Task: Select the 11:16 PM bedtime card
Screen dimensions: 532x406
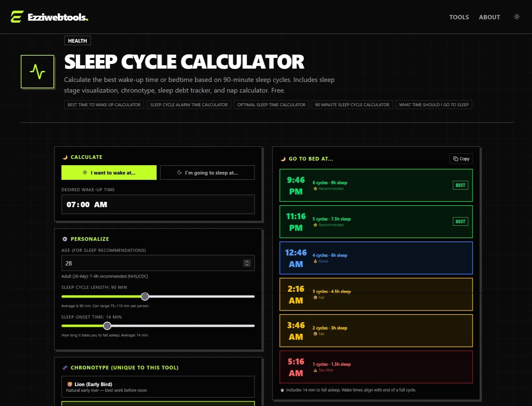Action: (376, 222)
